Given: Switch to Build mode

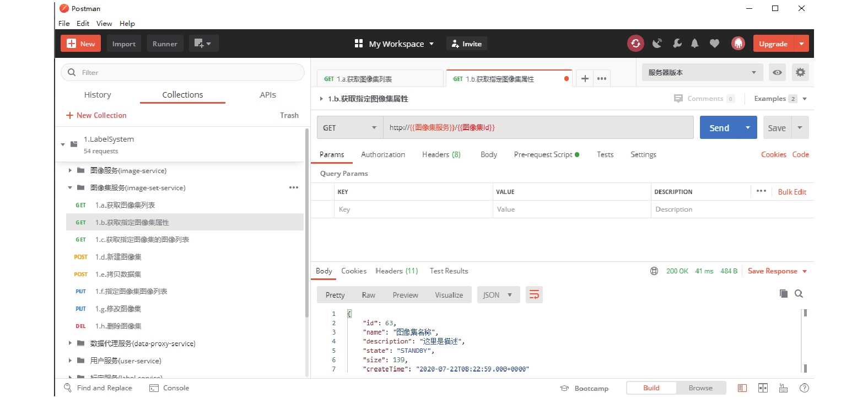Looking at the screenshot, I should pos(651,388).
